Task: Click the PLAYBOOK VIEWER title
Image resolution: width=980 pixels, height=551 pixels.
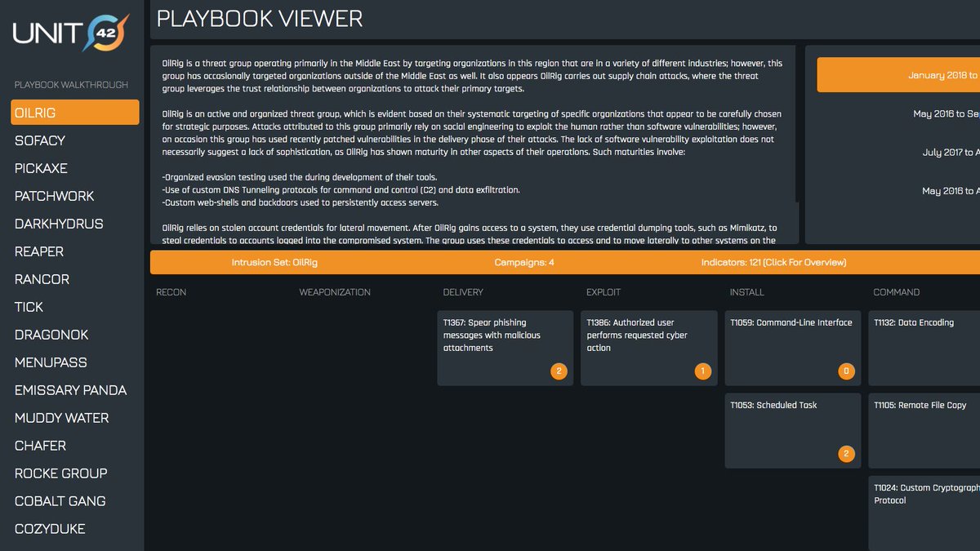Action: coord(260,19)
